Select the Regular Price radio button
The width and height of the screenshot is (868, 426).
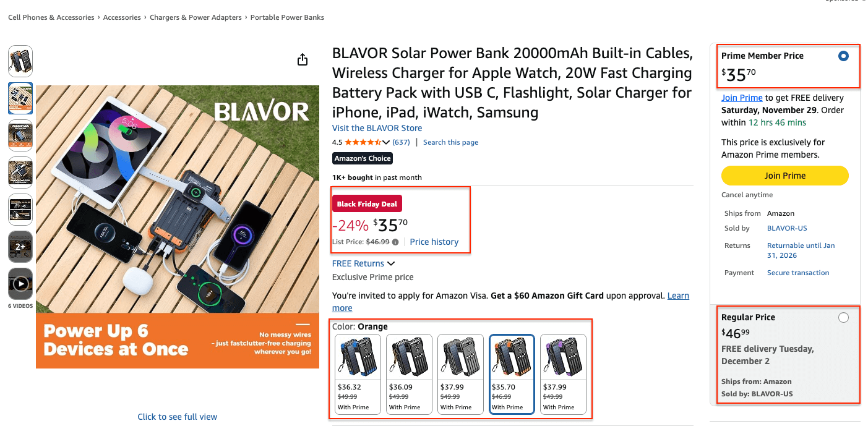click(843, 317)
